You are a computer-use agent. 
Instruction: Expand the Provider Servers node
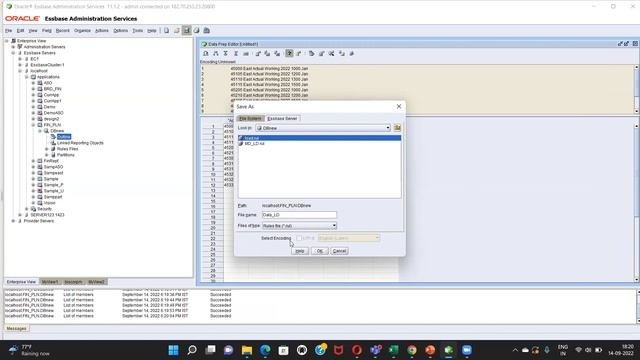(13, 221)
